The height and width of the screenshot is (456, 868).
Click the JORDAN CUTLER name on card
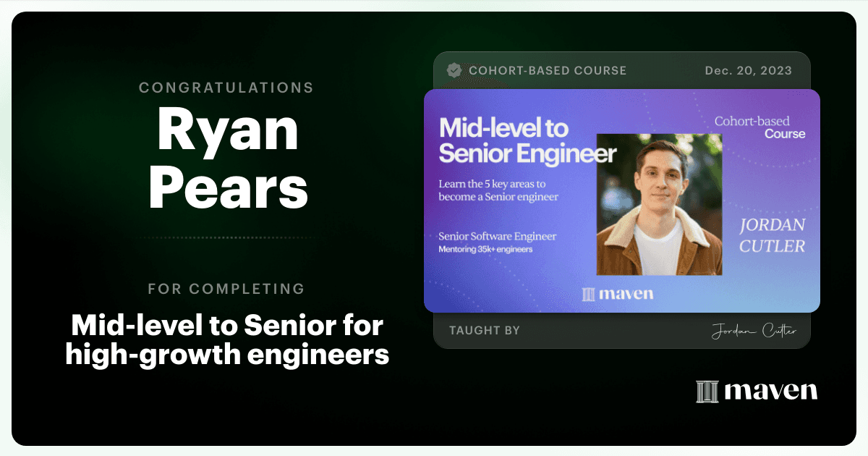tap(772, 236)
